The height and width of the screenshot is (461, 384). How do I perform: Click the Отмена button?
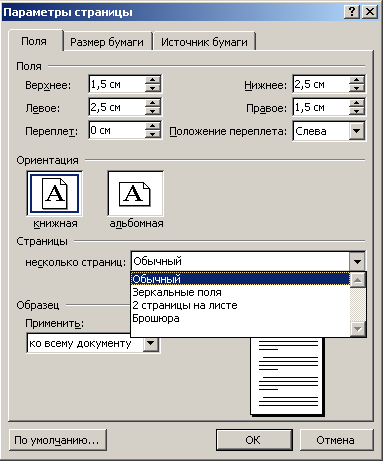pyautogui.click(x=336, y=440)
